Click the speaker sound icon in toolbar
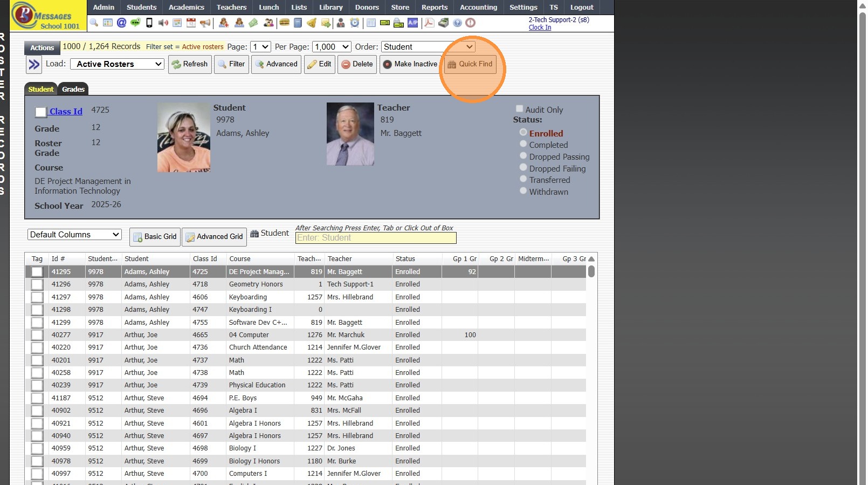This screenshot has height=485, width=868. (x=163, y=23)
